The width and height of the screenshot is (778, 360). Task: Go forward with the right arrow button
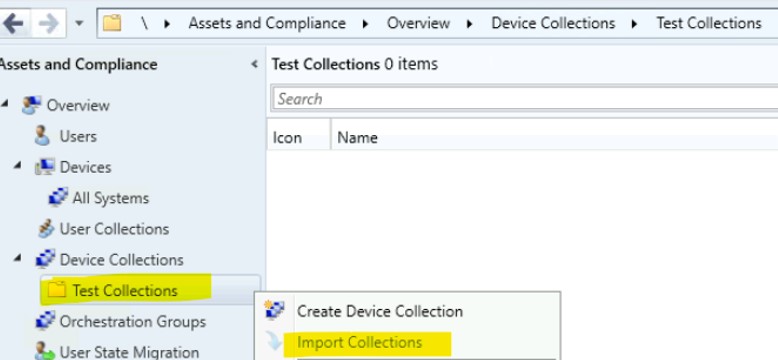pos(49,23)
